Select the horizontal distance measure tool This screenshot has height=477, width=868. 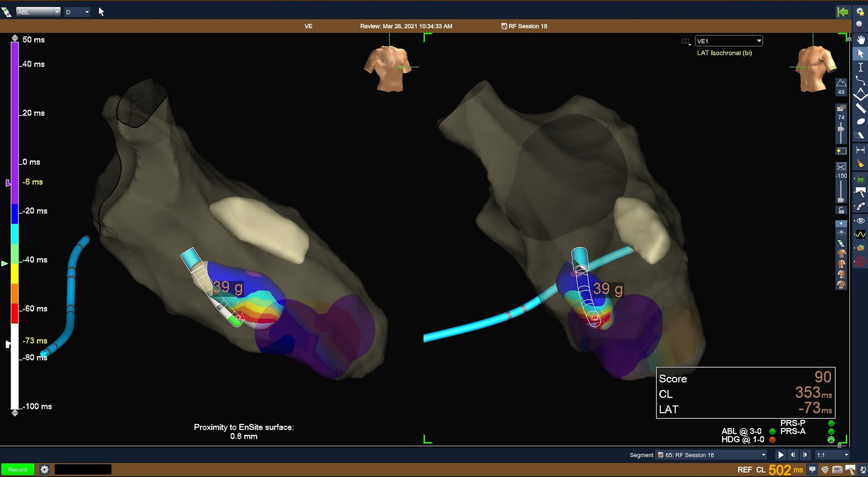(x=860, y=150)
